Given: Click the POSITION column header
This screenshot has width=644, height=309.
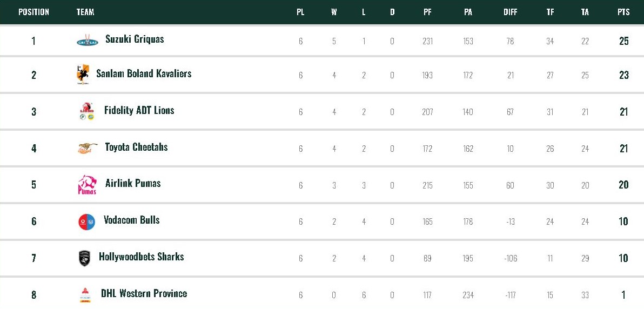Looking at the screenshot, I should tap(33, 12).
